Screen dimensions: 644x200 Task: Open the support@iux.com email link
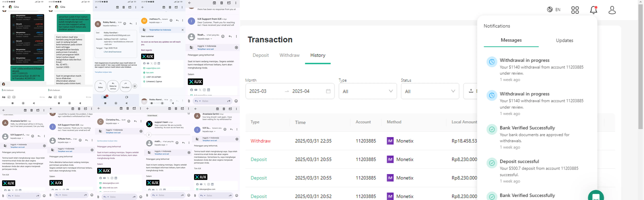(x=153, y=68)
